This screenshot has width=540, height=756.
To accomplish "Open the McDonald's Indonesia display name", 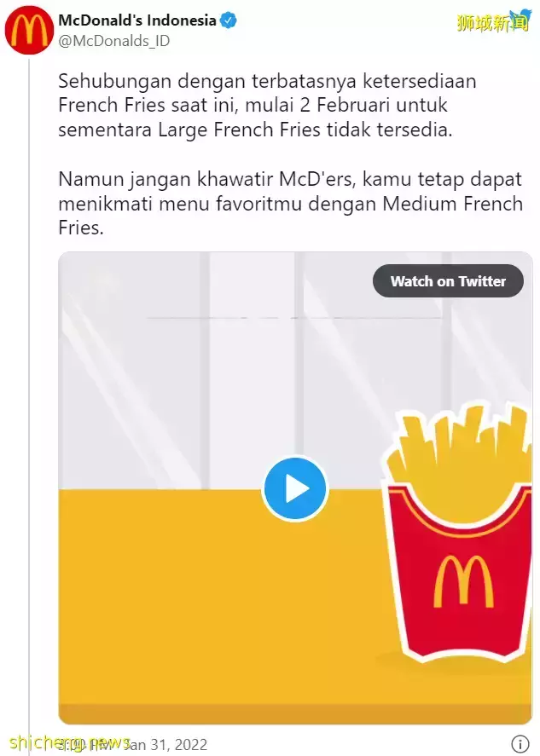I will 137,20.
